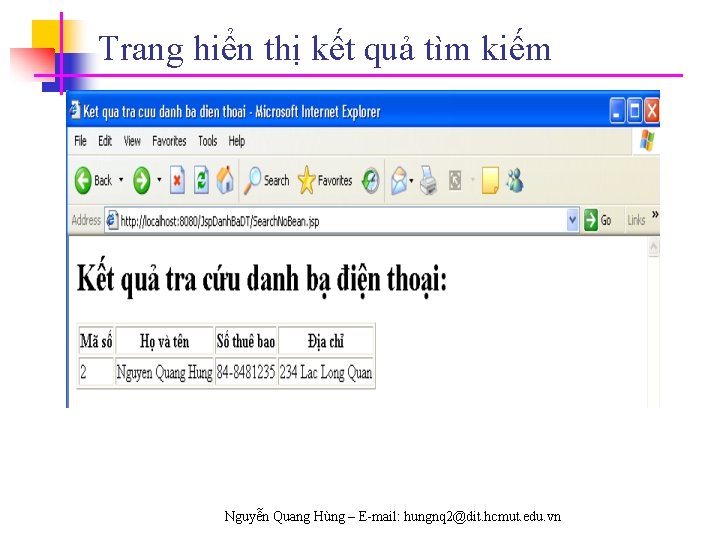
Task: Go to the Home page icon
Action: [x=225, y=180]
